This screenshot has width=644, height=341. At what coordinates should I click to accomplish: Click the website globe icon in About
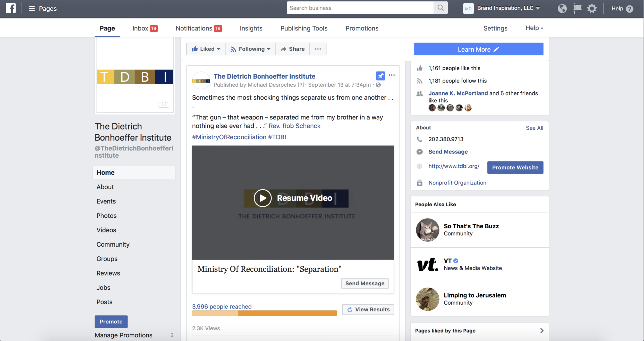419,166
